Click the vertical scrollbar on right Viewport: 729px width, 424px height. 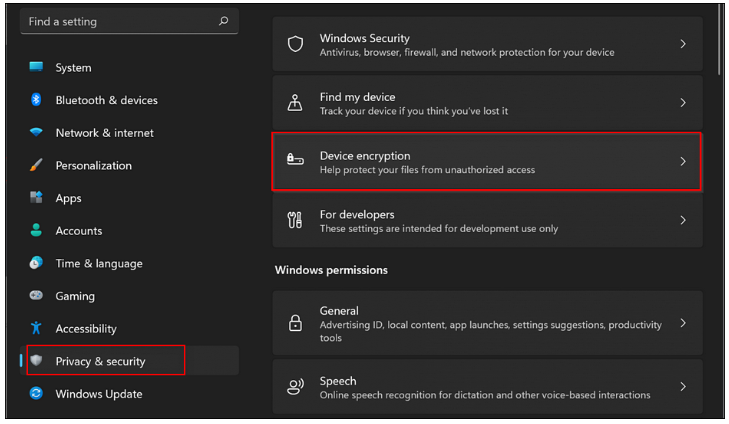click(x=719, y=42)
